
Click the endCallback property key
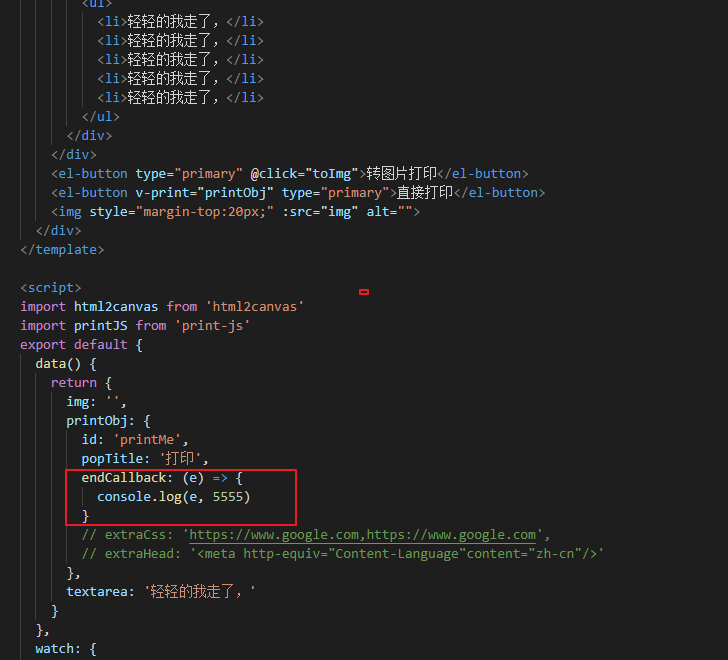124,478
